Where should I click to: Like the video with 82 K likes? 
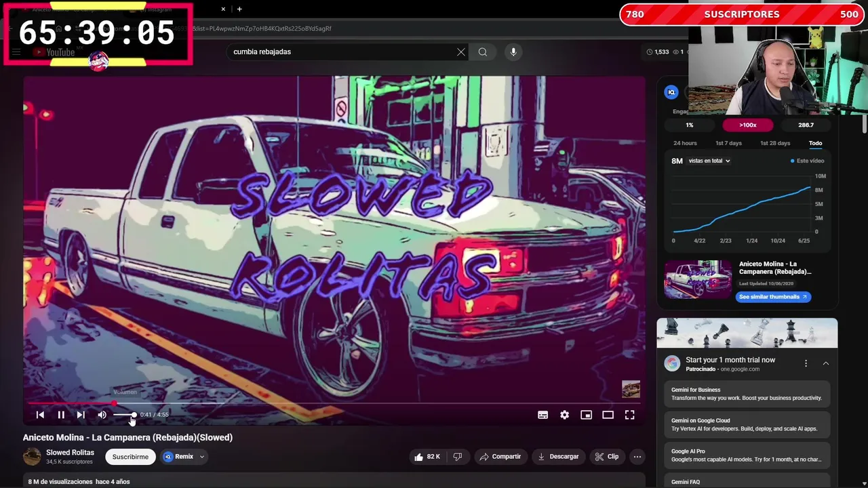(x=427, y=457)
